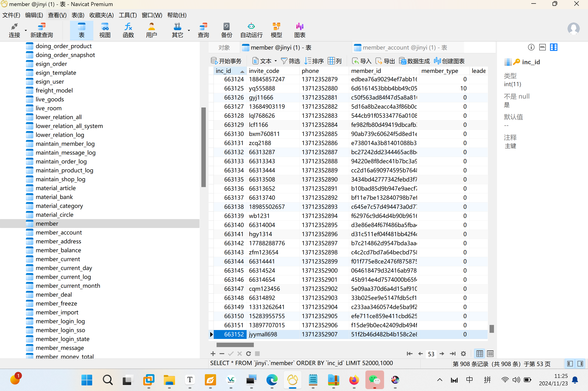The height and width of the screenshot is (391, 588).
Task: Go to the first page of records
Action: (x=409, y=354)
